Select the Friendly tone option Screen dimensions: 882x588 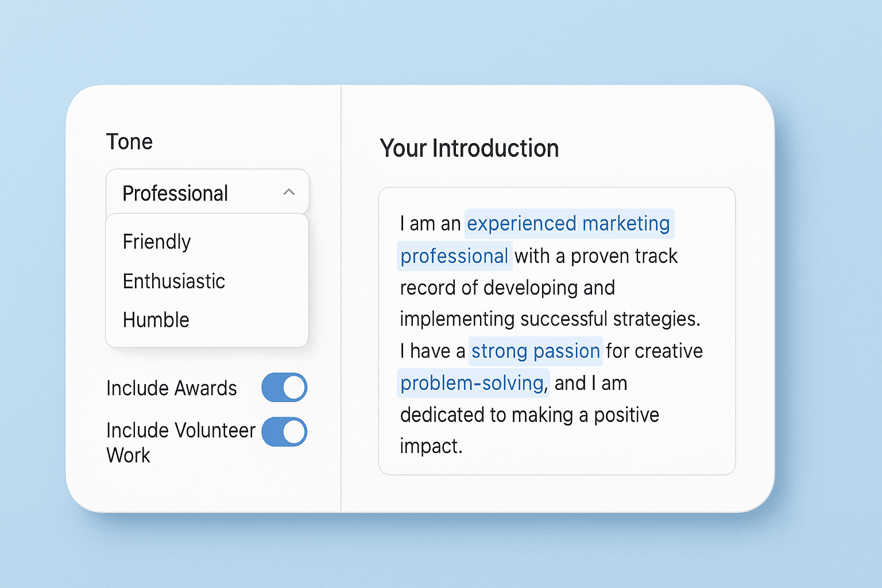pyautogui.click(x=157, y=242)
